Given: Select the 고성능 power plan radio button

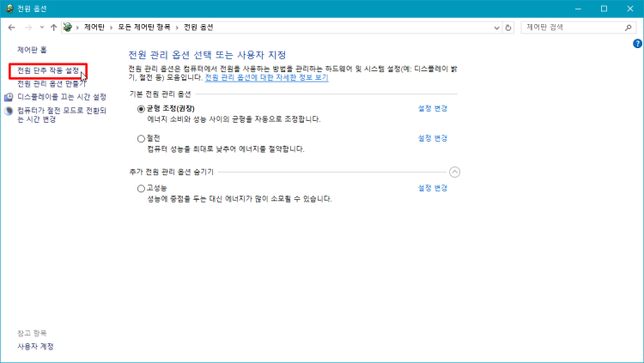Looking at the screenshot, I should click(x=142, y=188).
